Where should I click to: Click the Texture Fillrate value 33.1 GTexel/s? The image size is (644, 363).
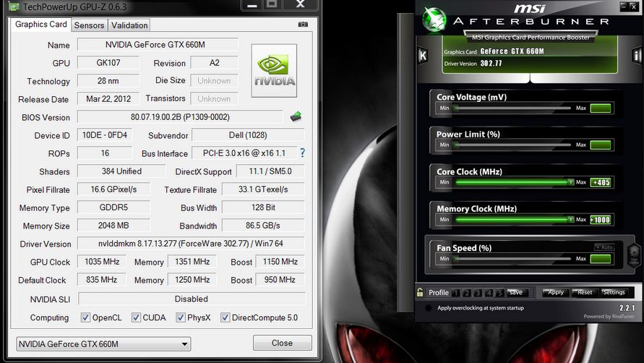pos(263,189)
